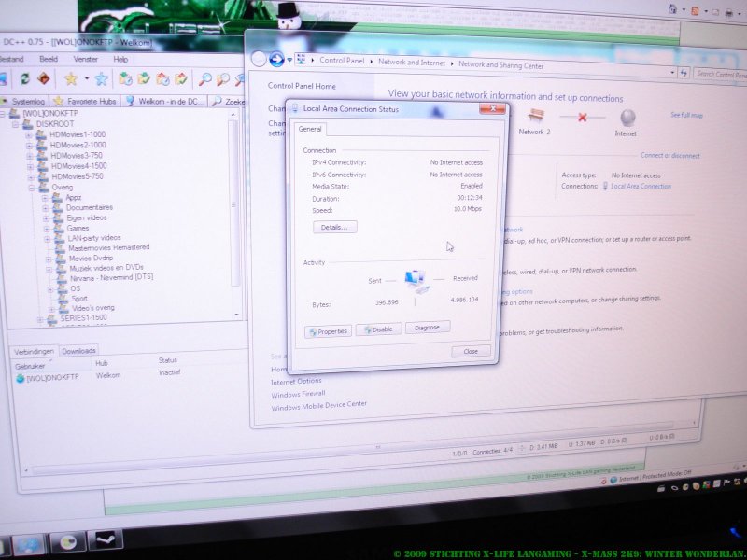Screen dimensions: 747x560
Task: Expand the SERIES1-1500 folder
Action: [x=40, y=319]
